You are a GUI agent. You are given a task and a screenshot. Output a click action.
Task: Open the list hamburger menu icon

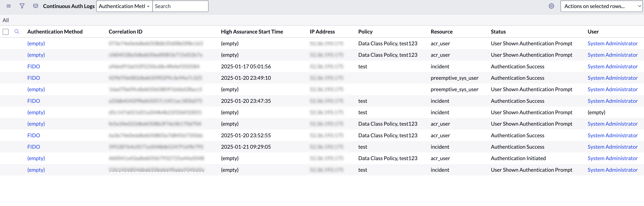tap(8, 6)
